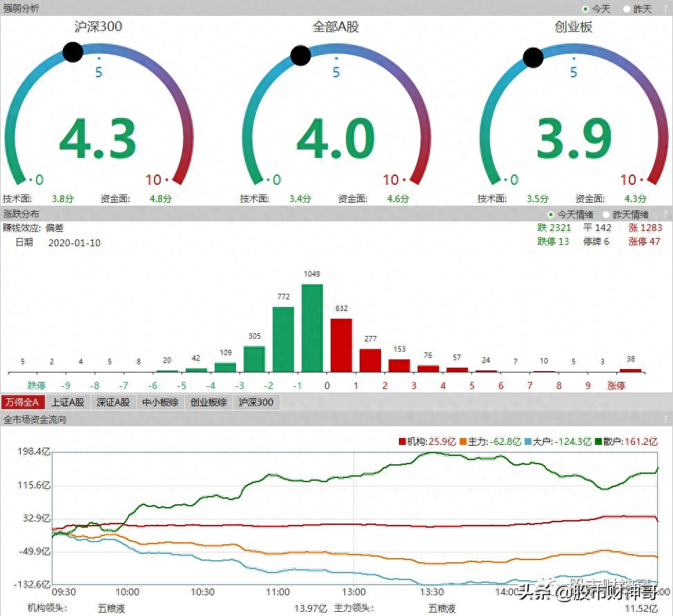
Task: Click the help icon in 强弱分析 header
Action: click(x=665, y=8)
